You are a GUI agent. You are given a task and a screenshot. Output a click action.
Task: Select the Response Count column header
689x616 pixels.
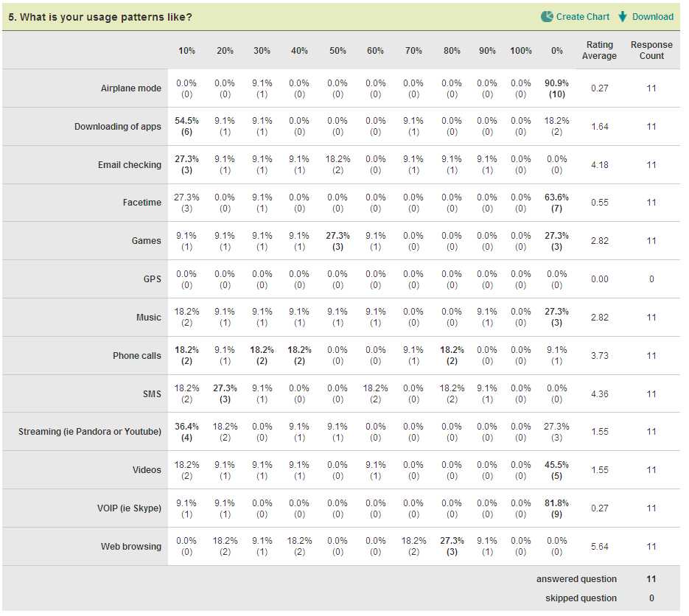[x=651, y=50]
